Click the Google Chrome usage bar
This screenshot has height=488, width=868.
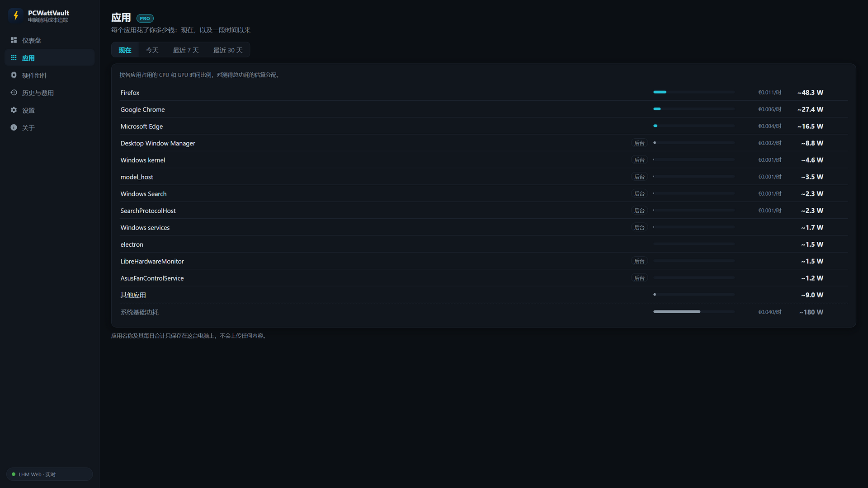693,109
